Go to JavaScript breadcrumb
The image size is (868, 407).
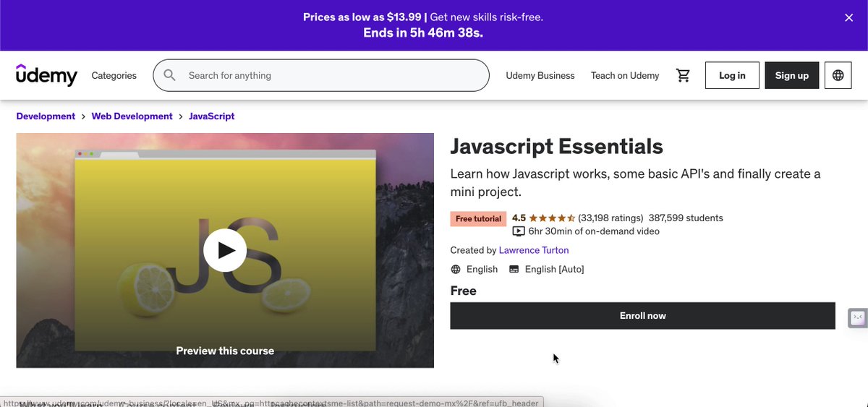tap(212, 116)
